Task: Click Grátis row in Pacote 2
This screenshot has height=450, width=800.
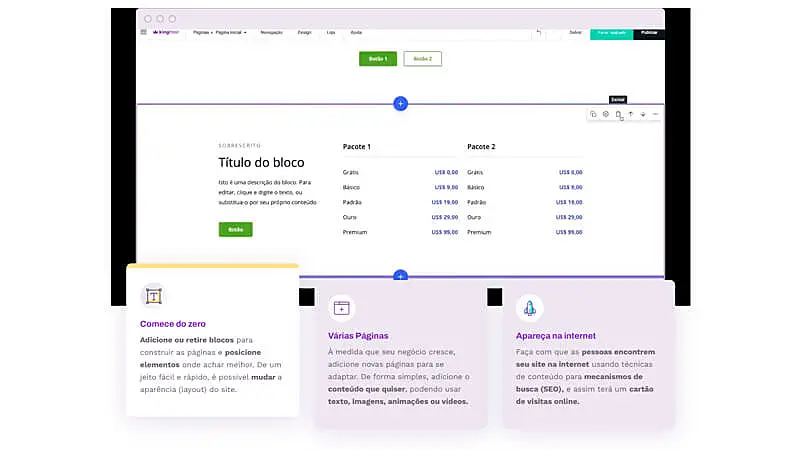Action: pos(525,172)
